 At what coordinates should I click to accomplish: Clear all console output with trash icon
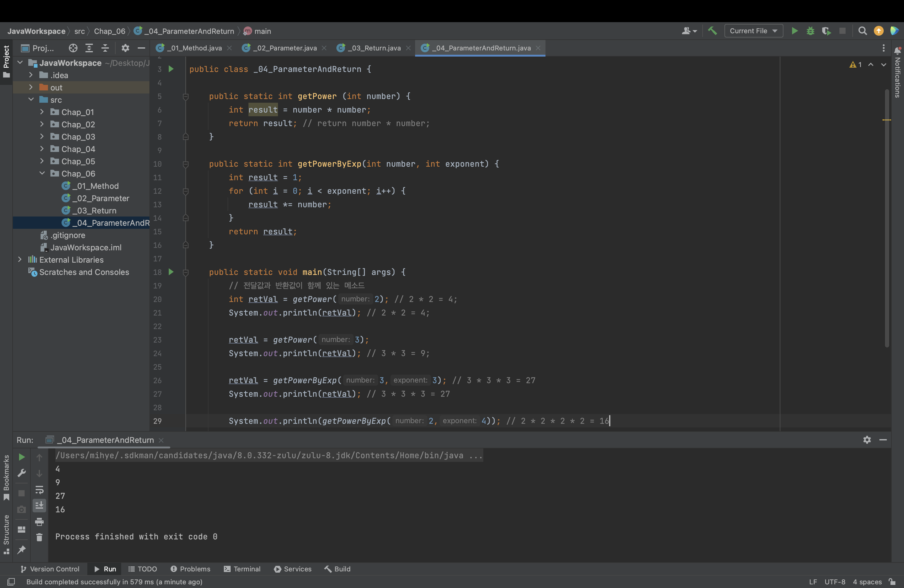tap(39, 537)
